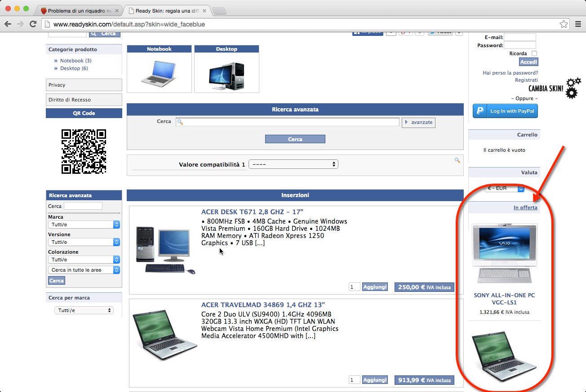This screenshot has height=392, width=586.
Task: Focus the Cerca field in left sidebar panel
Action: tap(83, 206)
